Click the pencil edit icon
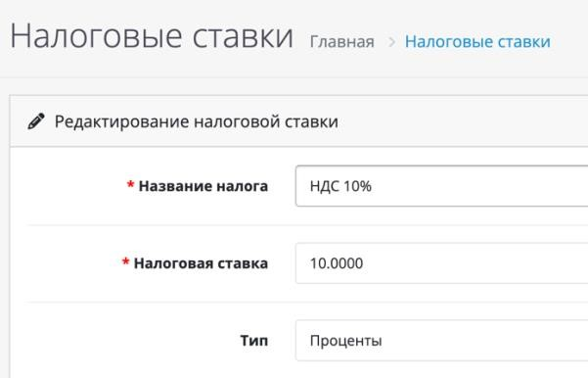The image size is (588, 378). [36, 121]
